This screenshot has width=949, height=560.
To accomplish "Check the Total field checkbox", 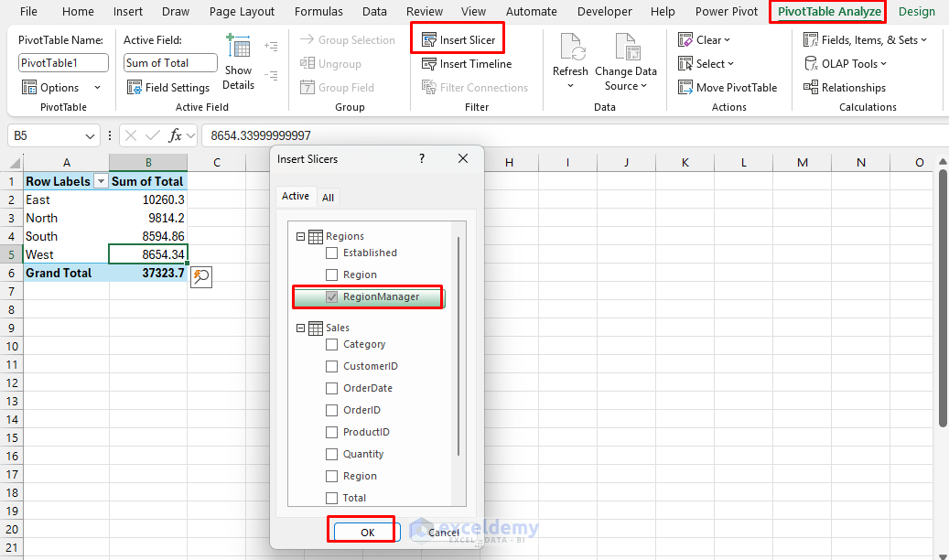I will pyautogui.click(x=331, y=499).
